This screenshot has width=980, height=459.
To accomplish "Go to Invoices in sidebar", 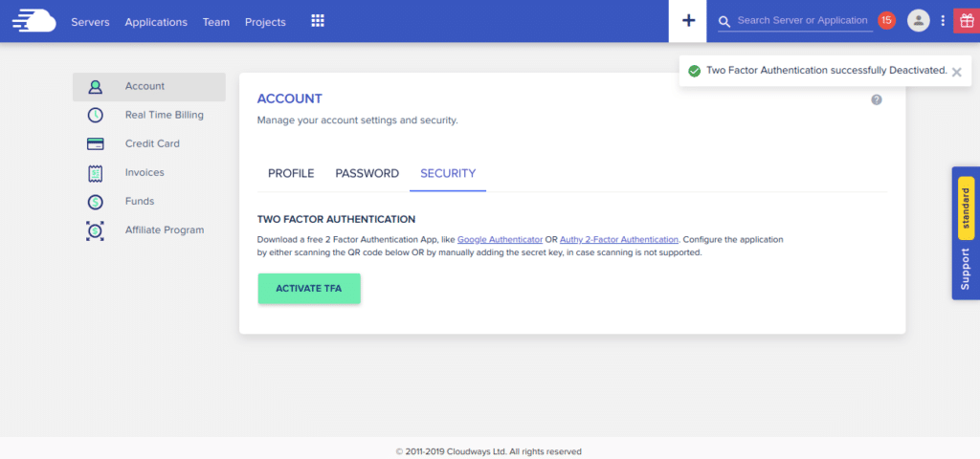I will click(x=145, y=172).
